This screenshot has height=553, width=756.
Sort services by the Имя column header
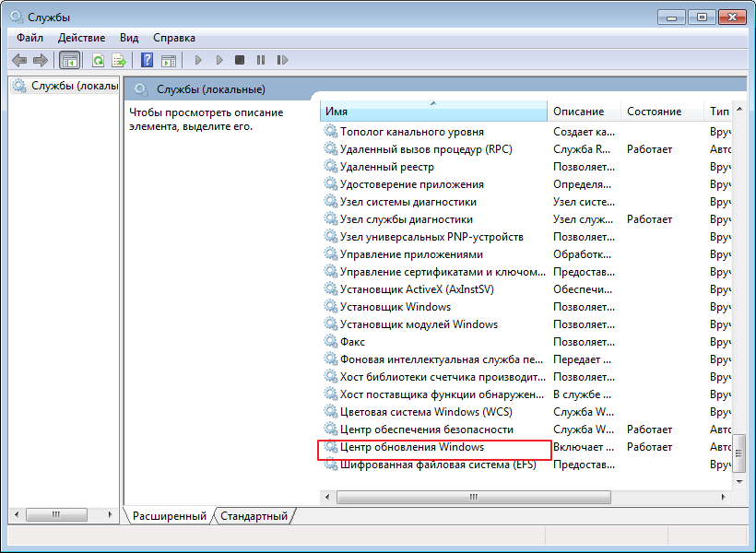433,112
